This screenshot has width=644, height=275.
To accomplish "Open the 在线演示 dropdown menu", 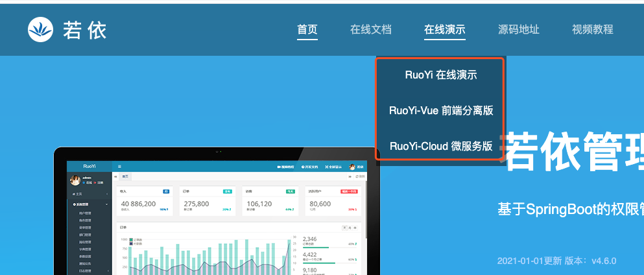I will (x=445, y=30).
